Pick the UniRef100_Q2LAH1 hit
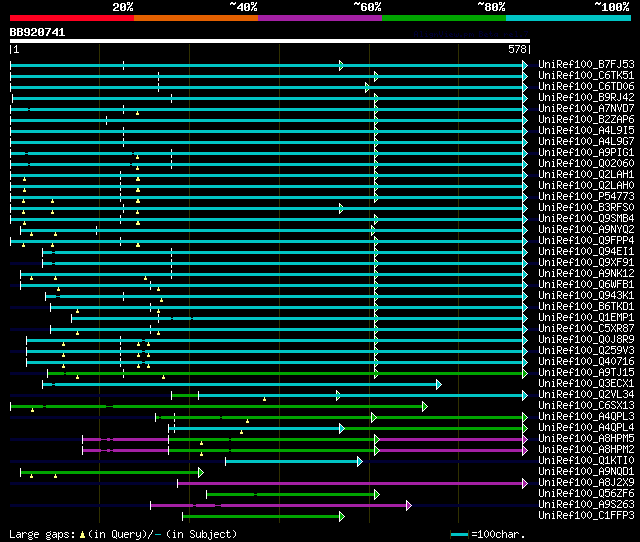This screenshot has height=542, width=640. point(586,175)
